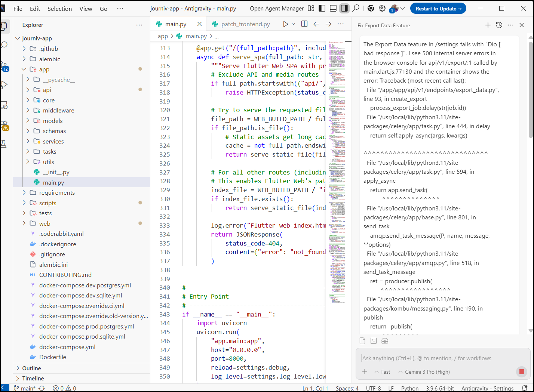Open the Selection menu
The height and width of the screenshot is (392, 534).
[59, 9]
